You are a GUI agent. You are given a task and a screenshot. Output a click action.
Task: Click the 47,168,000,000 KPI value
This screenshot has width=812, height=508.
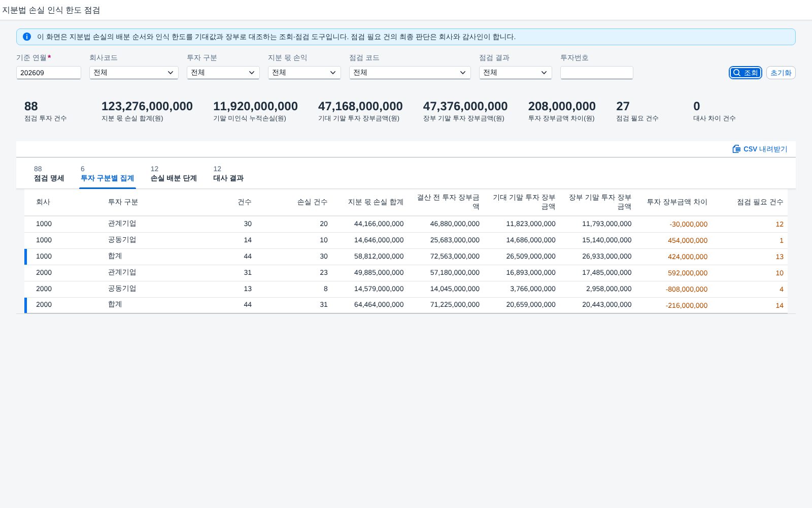(360, 106)
